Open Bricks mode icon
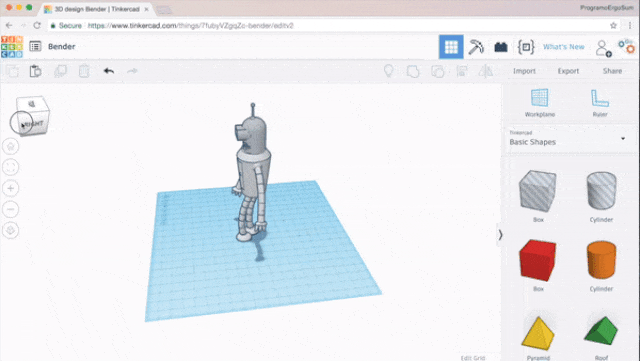 pos(501,47)
